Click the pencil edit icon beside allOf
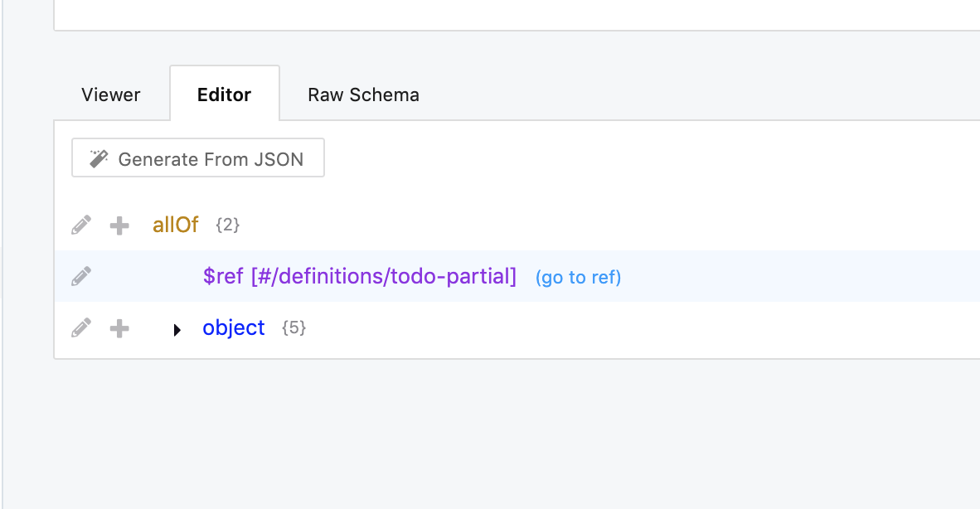The image size is (980, 509). coord(81,225)
